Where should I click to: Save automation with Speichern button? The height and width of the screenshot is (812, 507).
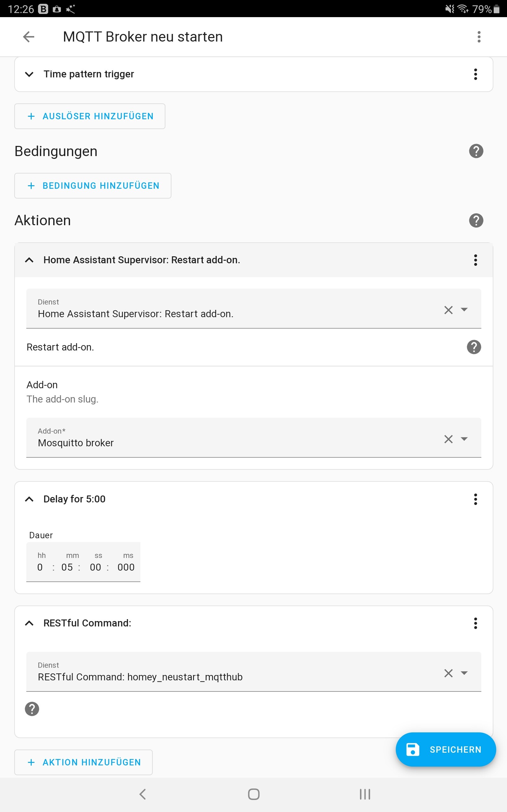click(x=446, y=749)
